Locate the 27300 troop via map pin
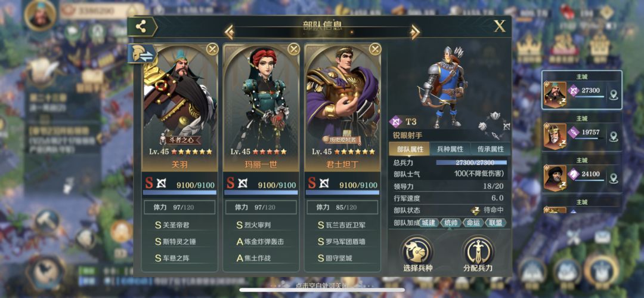 [614, 95]
